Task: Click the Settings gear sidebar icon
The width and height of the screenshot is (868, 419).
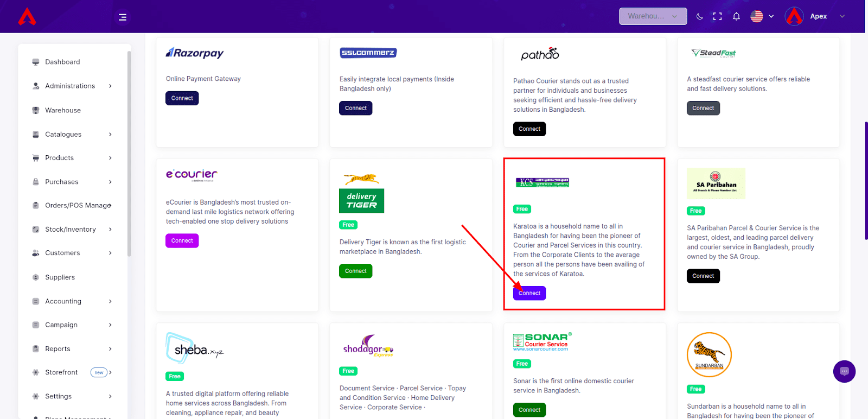Action: coord(36,396)
